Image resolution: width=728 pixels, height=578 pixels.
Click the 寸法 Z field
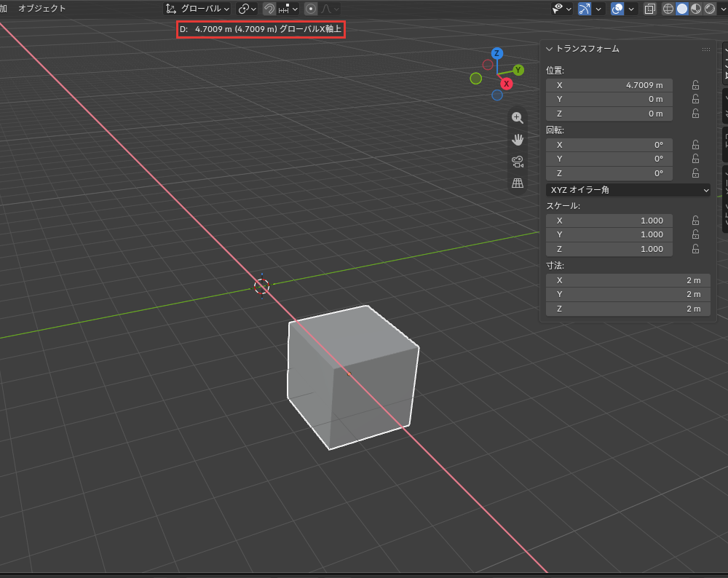coord(628,309)
